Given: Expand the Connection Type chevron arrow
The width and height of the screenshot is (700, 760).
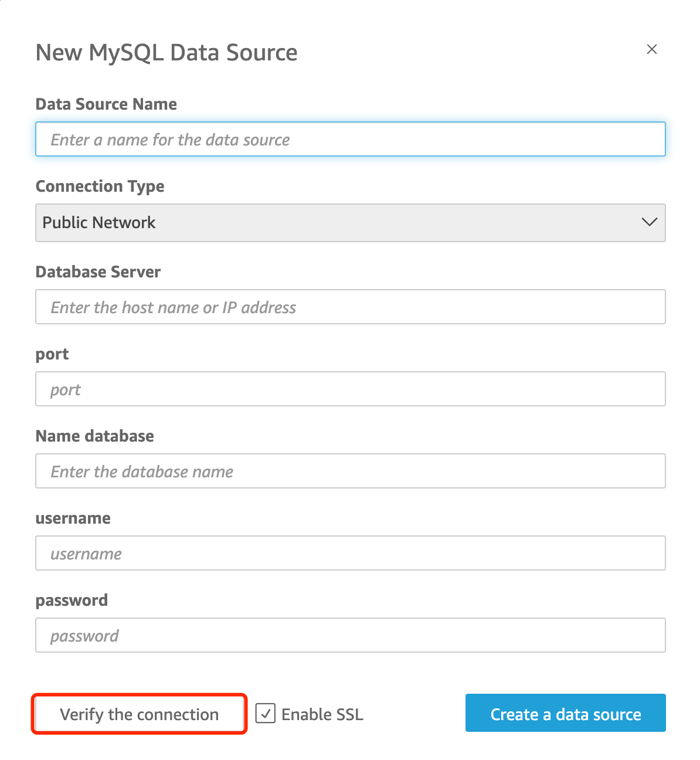Looking at the screenshot, I should click(649, 222).
